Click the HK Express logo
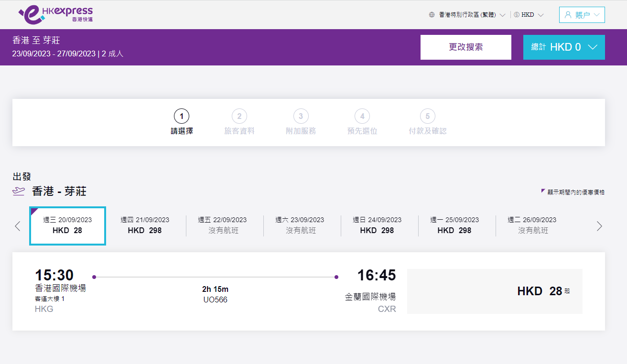This screenshot has height=364, width=627. (x=55, y=15)
